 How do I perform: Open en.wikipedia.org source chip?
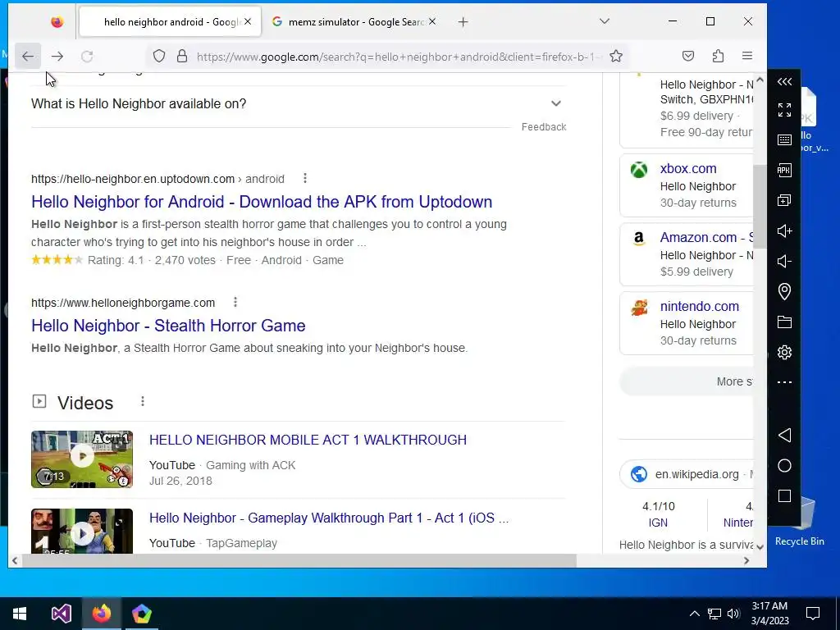[687, 474]
